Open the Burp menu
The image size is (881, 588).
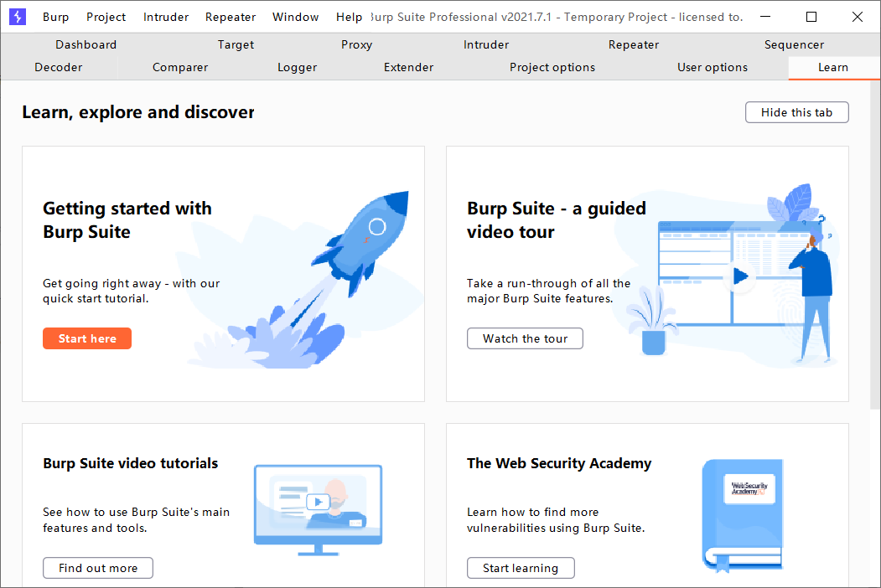click(55, 17)
